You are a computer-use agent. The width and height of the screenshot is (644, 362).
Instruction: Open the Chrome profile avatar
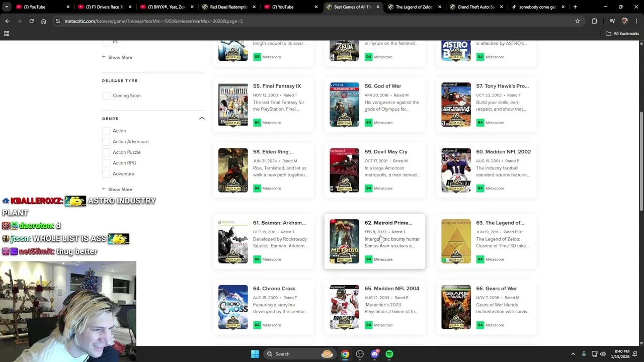pos(625,21)
